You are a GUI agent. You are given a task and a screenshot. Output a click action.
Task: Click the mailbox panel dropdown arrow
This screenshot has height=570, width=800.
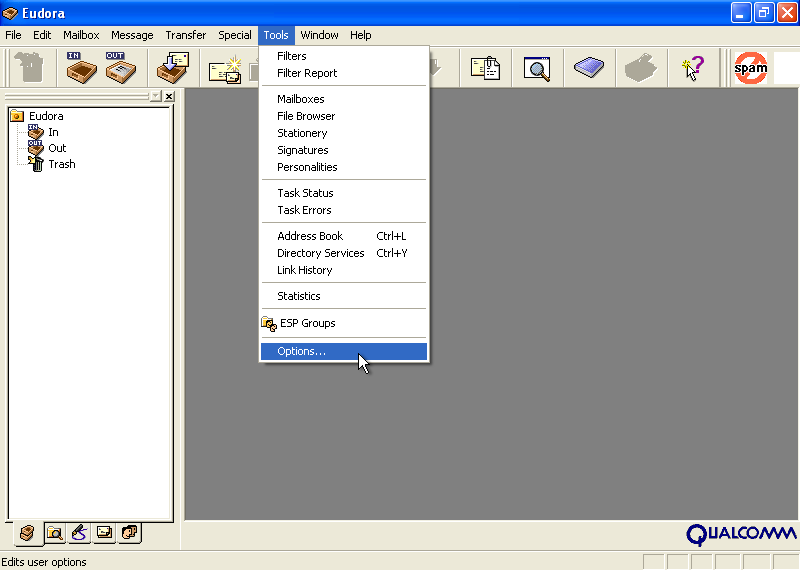156,96
